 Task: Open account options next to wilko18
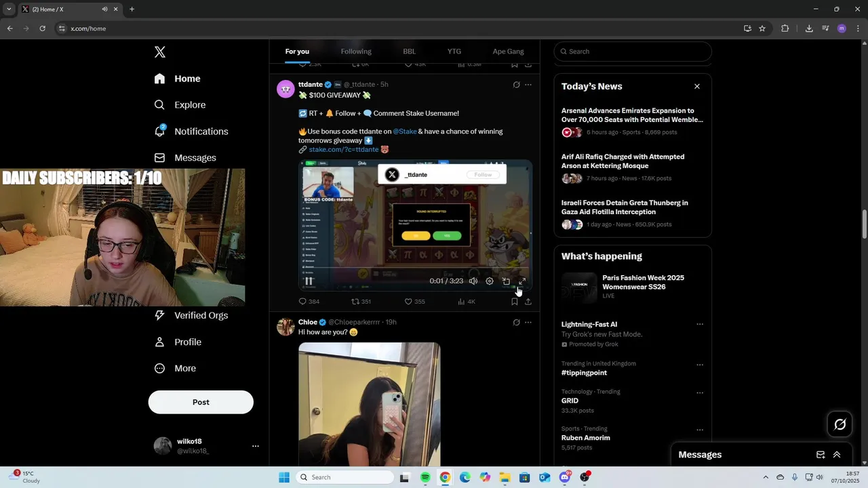coord(256,446)
